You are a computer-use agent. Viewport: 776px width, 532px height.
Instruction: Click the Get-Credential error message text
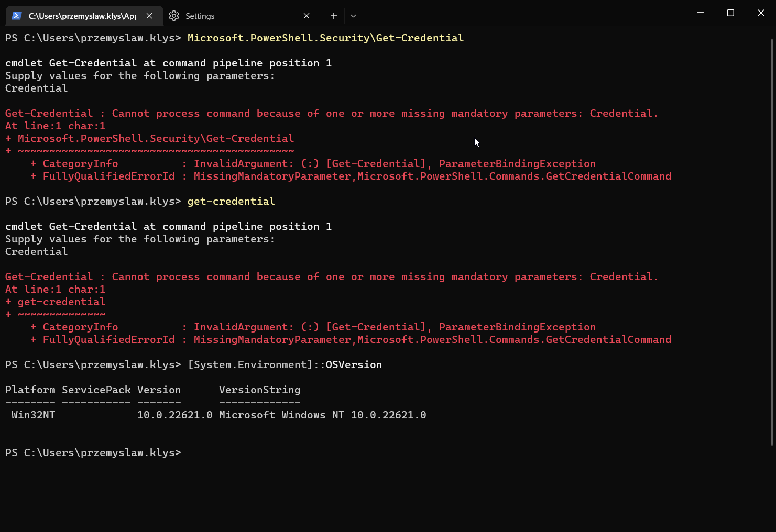point(330,113)
